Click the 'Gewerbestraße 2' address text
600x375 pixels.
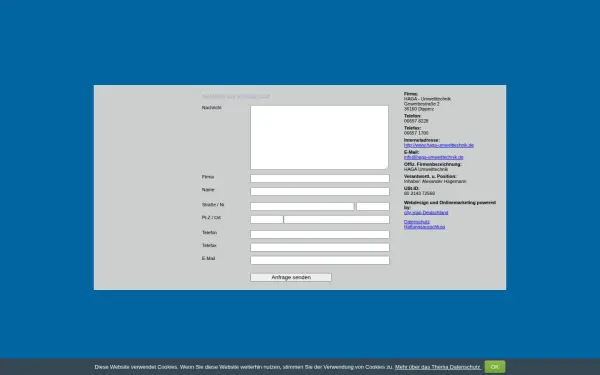[422, 104]
